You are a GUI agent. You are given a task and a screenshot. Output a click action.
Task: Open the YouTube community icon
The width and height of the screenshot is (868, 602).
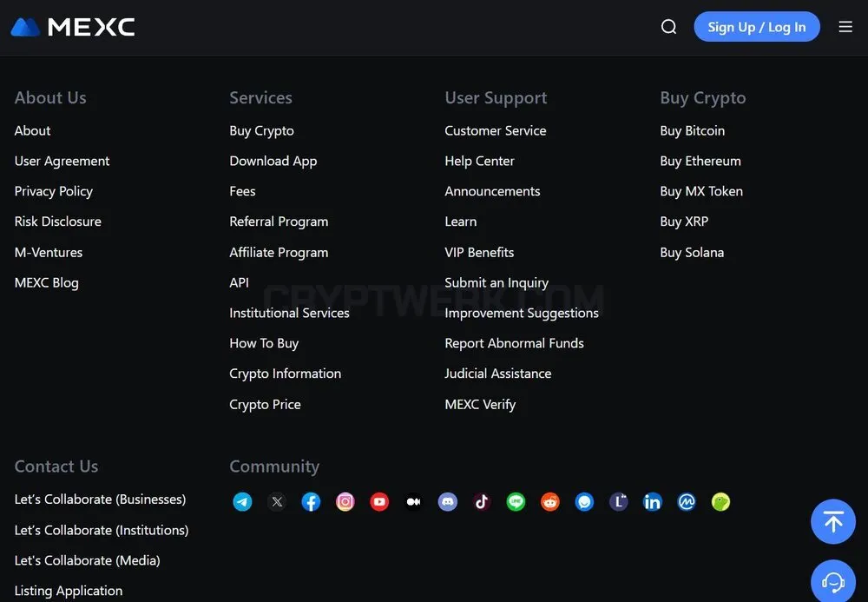pos(379,502)
